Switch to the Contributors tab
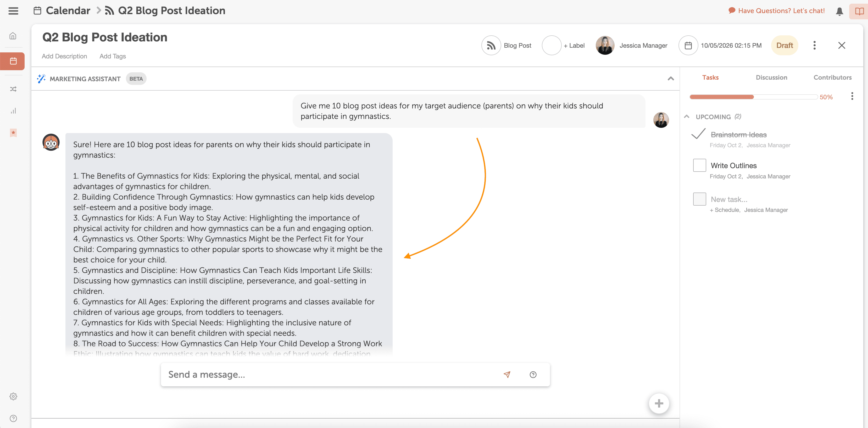 click(832, 77)
